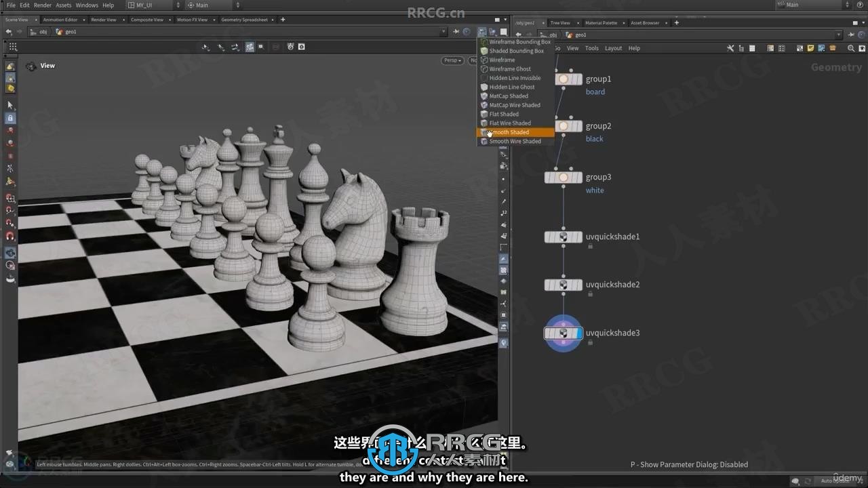Select Hidden Line Invisible shading
The height and width of the screenshot is (488, 868).
tap(515, 78)
